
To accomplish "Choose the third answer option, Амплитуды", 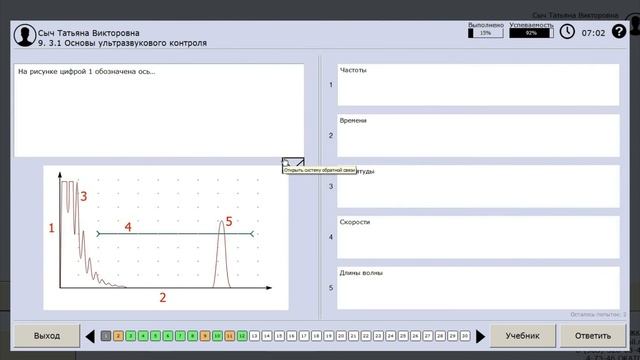I will (478, 187).
